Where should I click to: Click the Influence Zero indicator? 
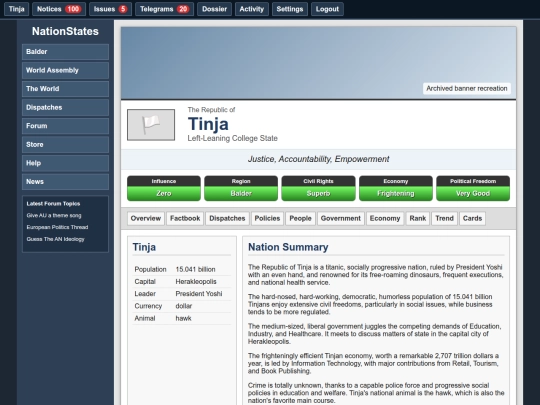point(164,188)
